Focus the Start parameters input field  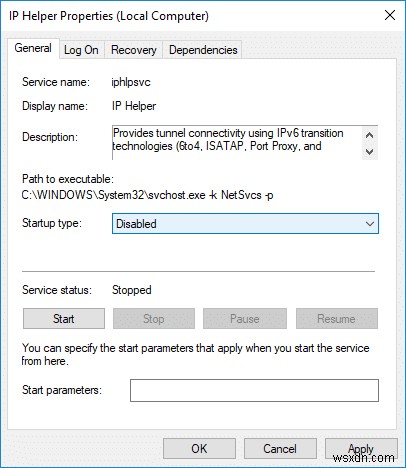click(x=254, y=390)
